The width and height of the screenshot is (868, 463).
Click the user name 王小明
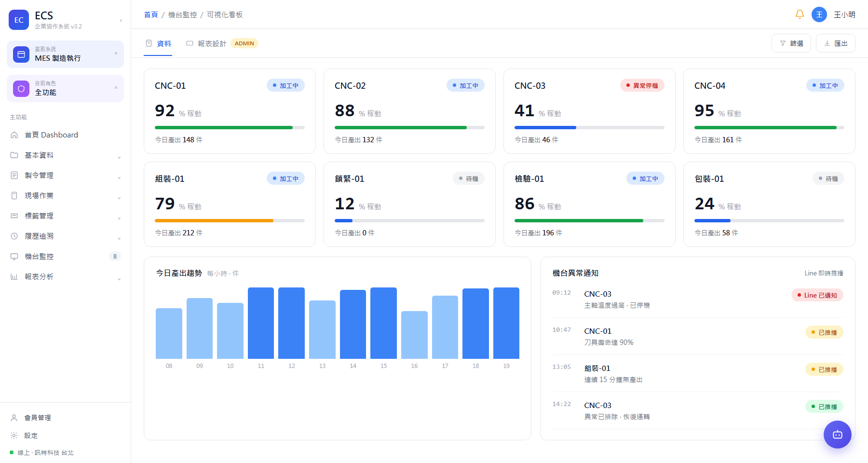pos(844,15)
